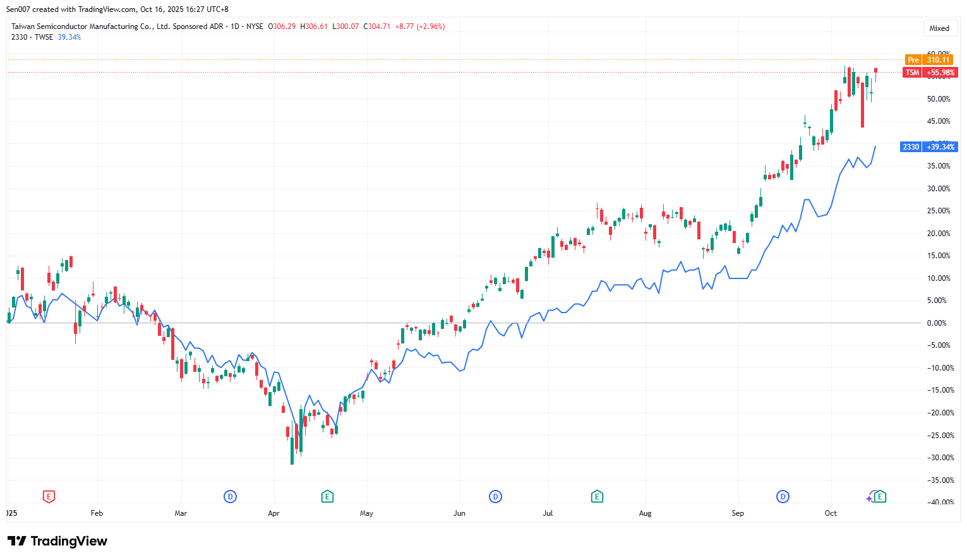This screenshot has width=967, height=560.
Task: Open the dividend D marker in June
Action: click(x=495, y=497)
